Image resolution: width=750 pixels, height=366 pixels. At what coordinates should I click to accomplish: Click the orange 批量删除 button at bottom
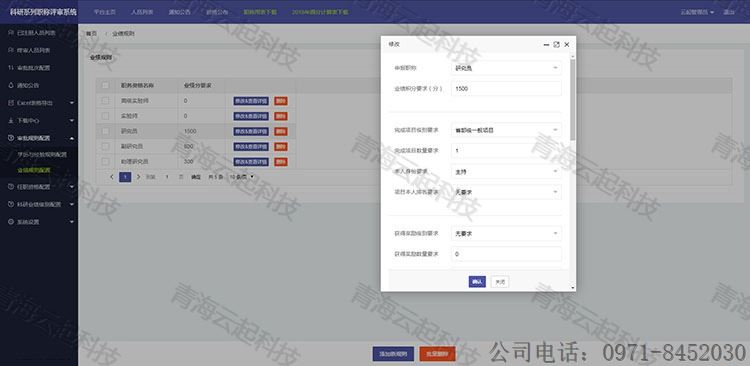437,354
